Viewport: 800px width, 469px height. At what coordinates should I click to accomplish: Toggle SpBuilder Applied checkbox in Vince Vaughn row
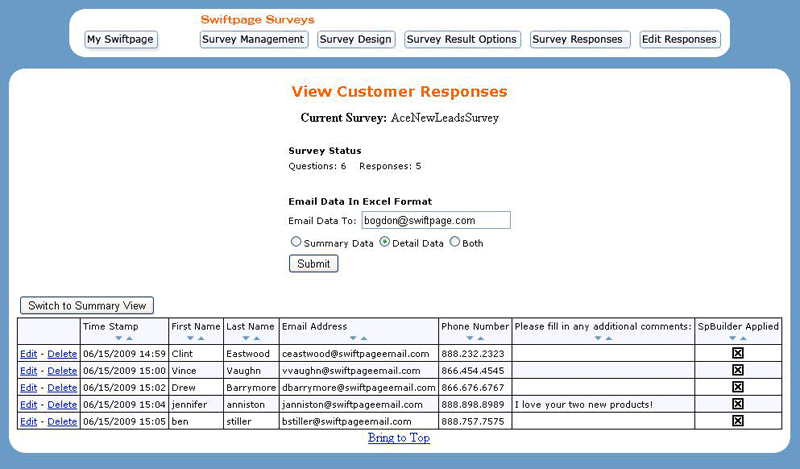tap(738, 370)
